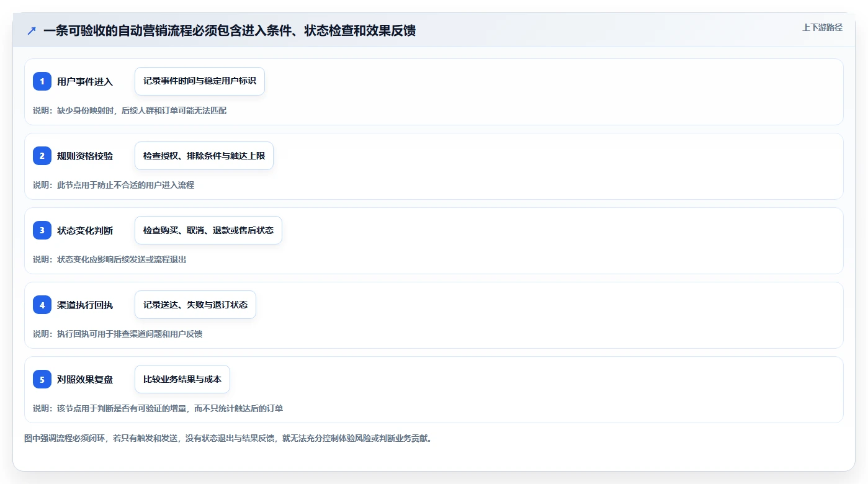Click the note 此节点用于防止不合适的用户进入流程
Image resolution: width=868 pixels, height=484 pixels.
click(114, 185)
